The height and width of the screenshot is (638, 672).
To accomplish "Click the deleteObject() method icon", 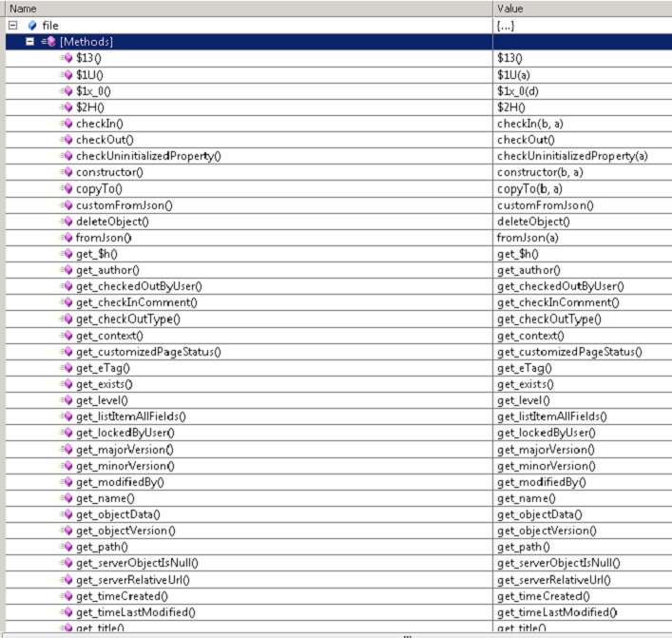I will pos(67,222).
